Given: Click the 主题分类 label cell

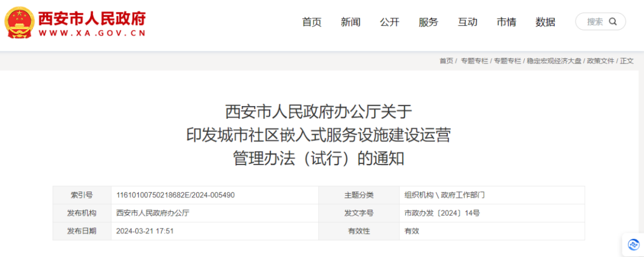Looking at the screenshot, I should (359, 195).
